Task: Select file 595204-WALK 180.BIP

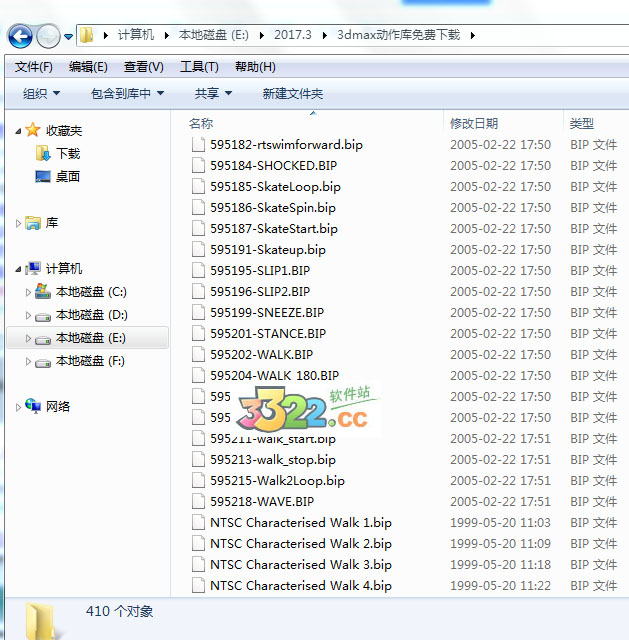Action: (275, 376)
